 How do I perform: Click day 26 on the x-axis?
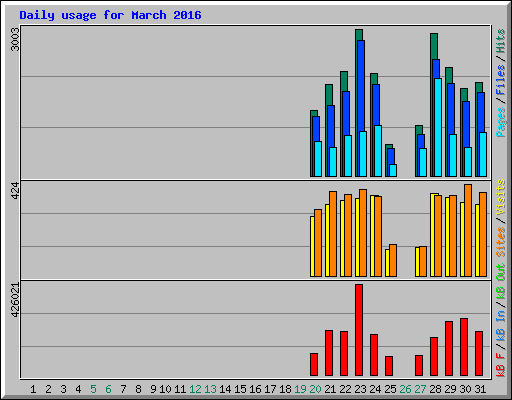(405, 389)
